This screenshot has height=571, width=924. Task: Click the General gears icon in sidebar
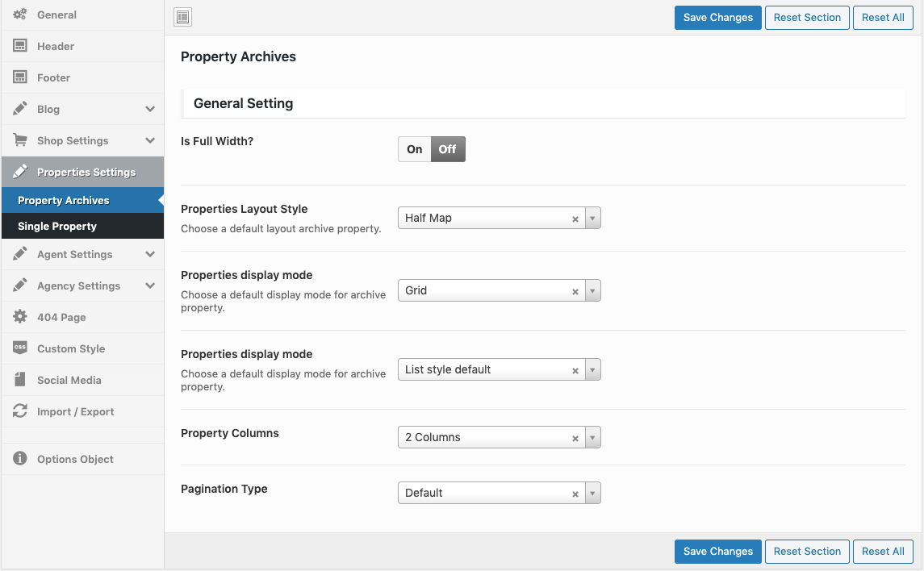pos(20,15)
